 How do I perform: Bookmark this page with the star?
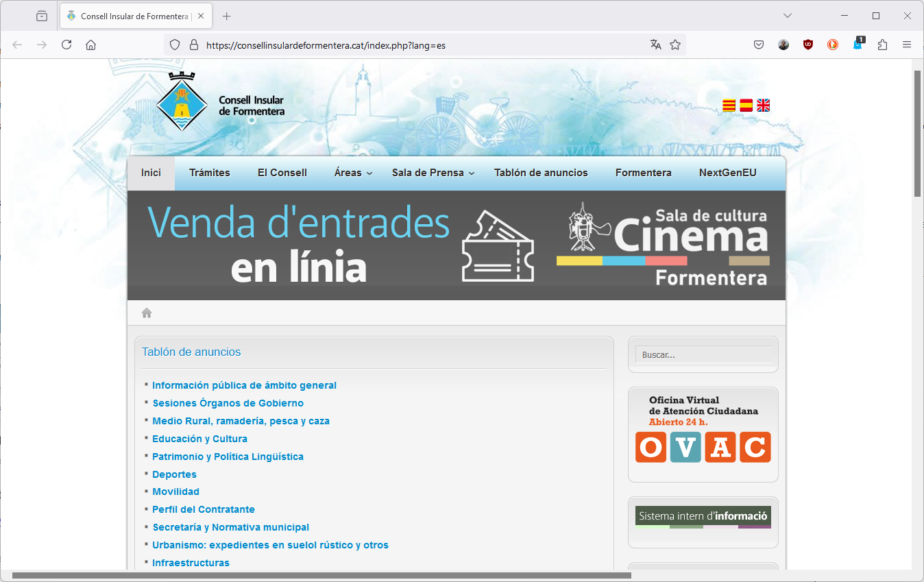[x=675, y=45]
